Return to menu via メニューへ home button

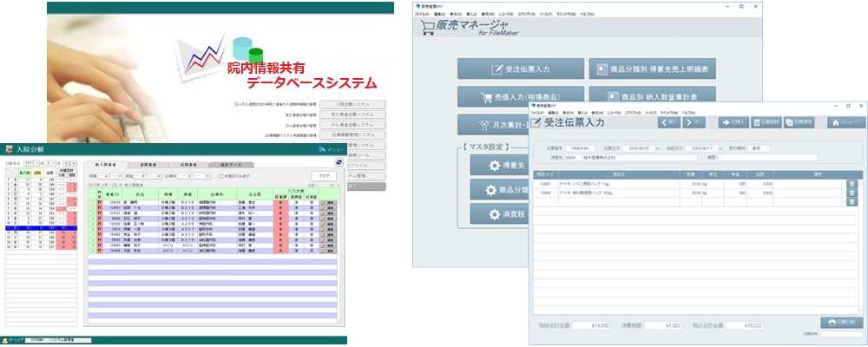(x=845, y=123)
